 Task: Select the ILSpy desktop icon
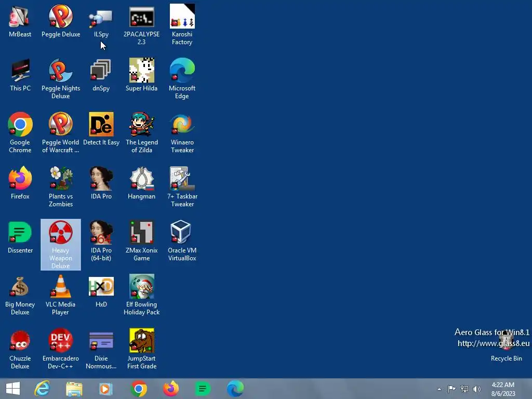pyautogui.click(x=101, y=21)
